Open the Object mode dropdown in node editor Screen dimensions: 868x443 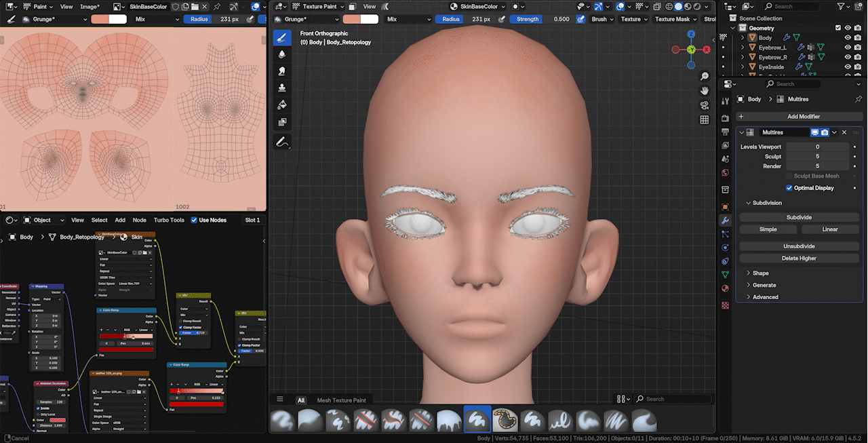43,220
